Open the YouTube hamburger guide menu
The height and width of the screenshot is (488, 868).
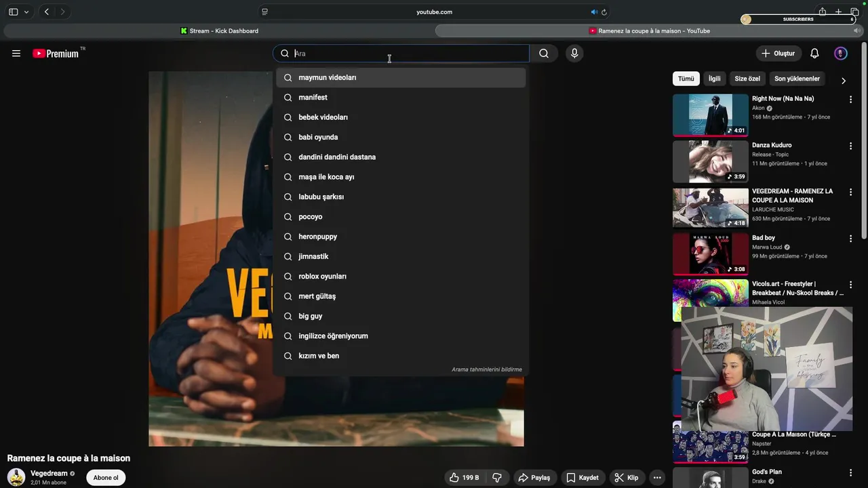click(16, 54)
